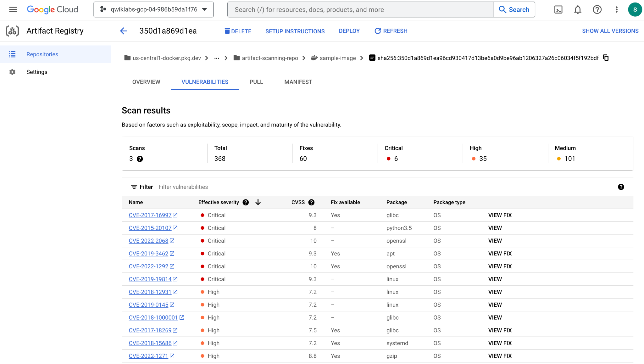The height and width of the screenshot is (364, 644).
Task: Click the Repositories sidebar icon
Action: point(12,54)
